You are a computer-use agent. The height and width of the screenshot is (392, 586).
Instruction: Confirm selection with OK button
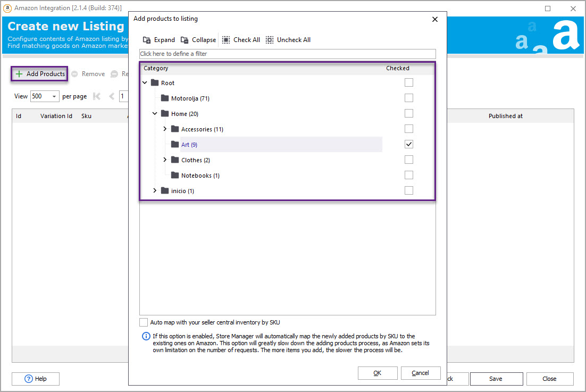tap(377, 373)
